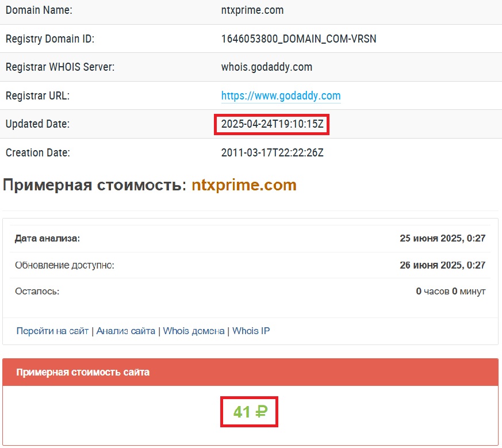This screenshot has height=448, width=502.
Task: Click the analysis date '25 июня 2025, 0:27'
Action: click(x=442, y=238)
